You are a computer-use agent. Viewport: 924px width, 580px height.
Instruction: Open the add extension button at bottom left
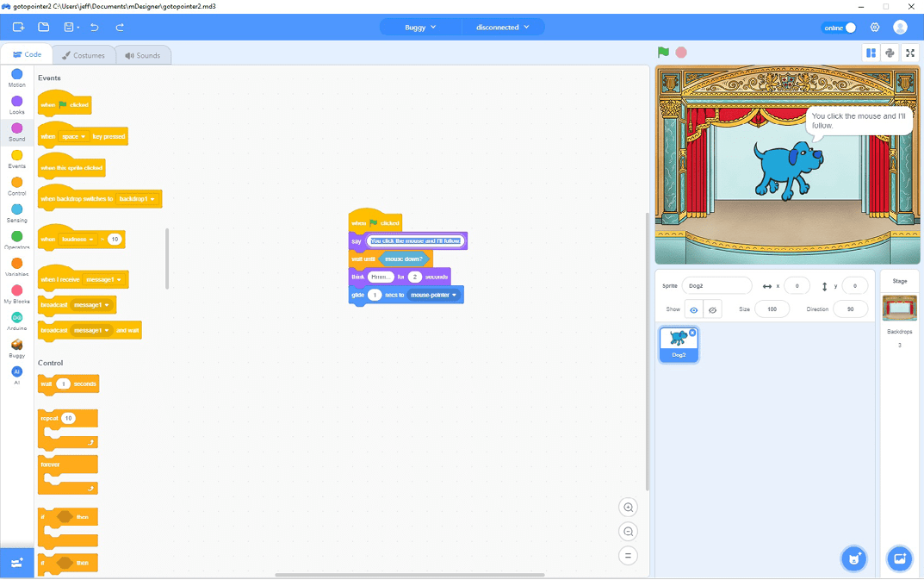(x=17, y=563)
